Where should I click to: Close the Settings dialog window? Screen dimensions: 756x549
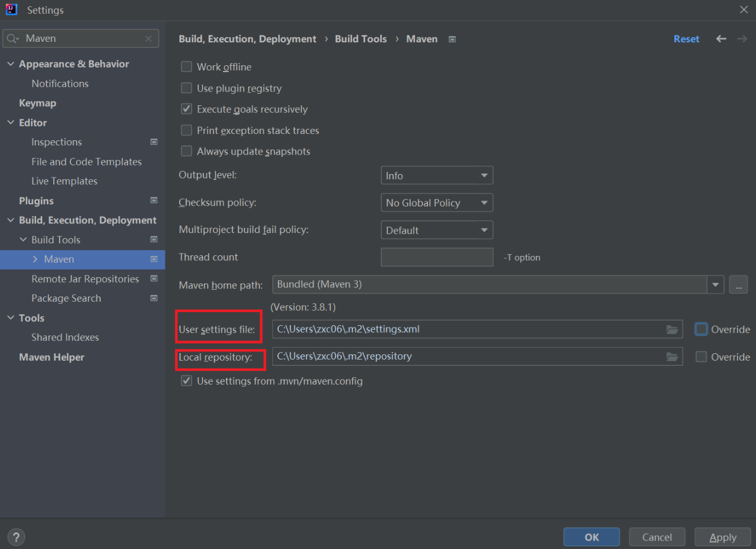744,10
